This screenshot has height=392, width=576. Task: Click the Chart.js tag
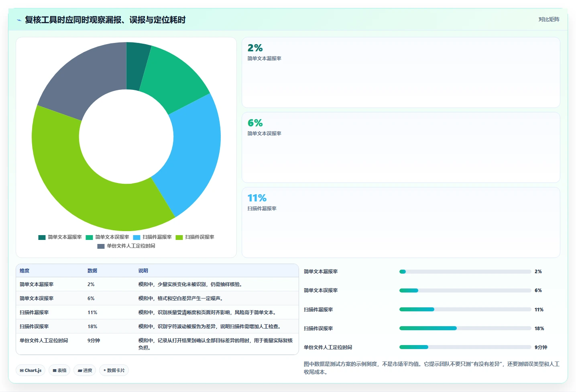click(x=31, y=370)
